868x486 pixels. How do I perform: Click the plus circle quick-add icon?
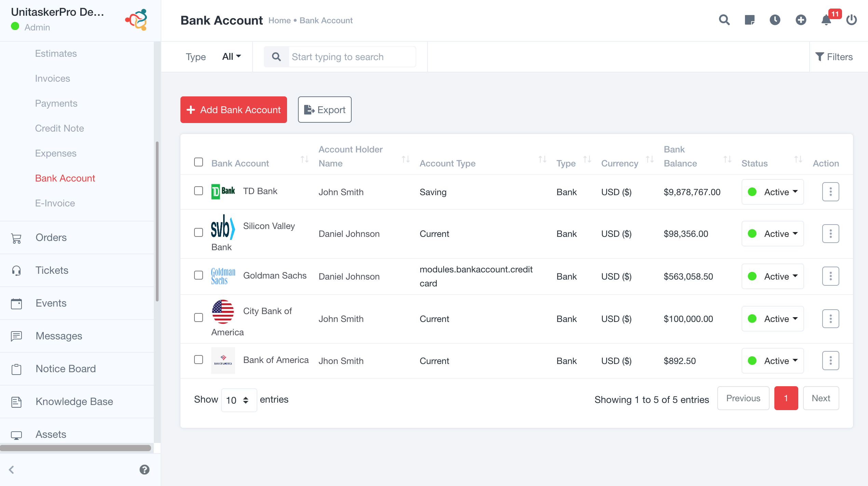(x=801, y=20)
